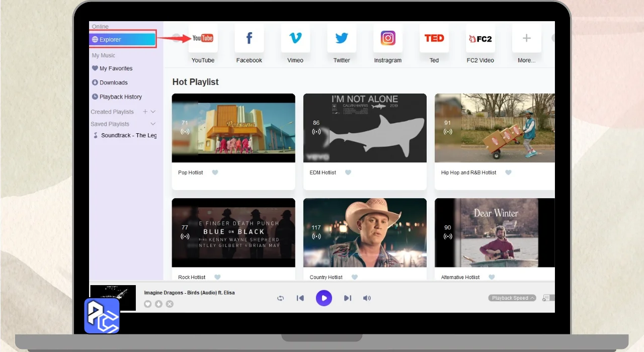Open Playback History from the sidebar
The image size is (644, 352).
pyautogui.click(x=120, y=97)
